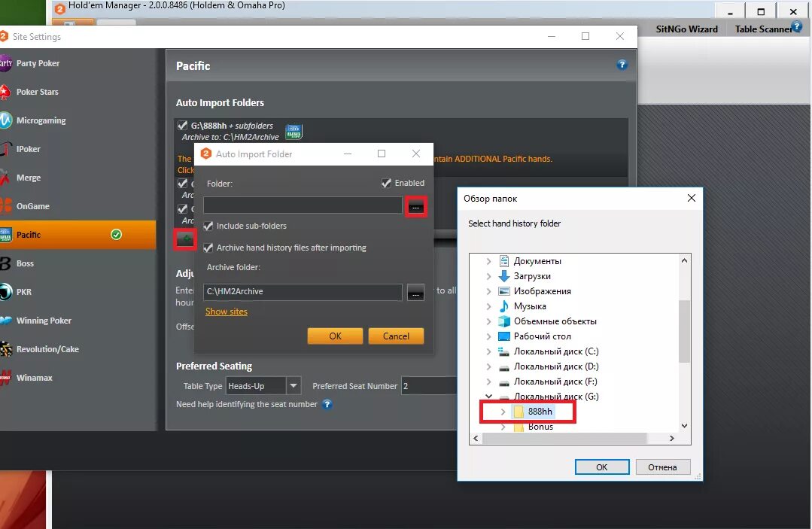Select the Музыка folder
The image size is (812, 529).
(529, 306)
